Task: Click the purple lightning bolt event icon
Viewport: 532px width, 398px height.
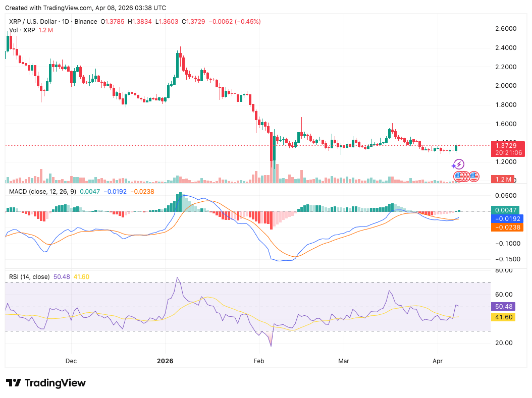Action: tap(458, 164)
